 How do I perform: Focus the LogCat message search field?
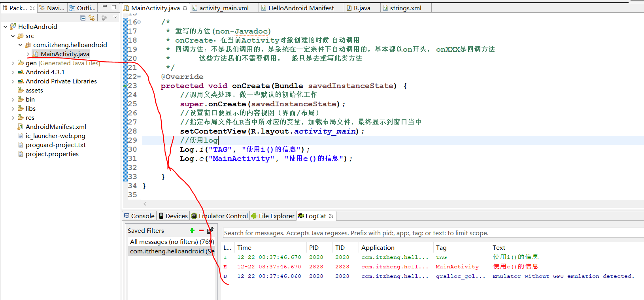coord(433,233)
